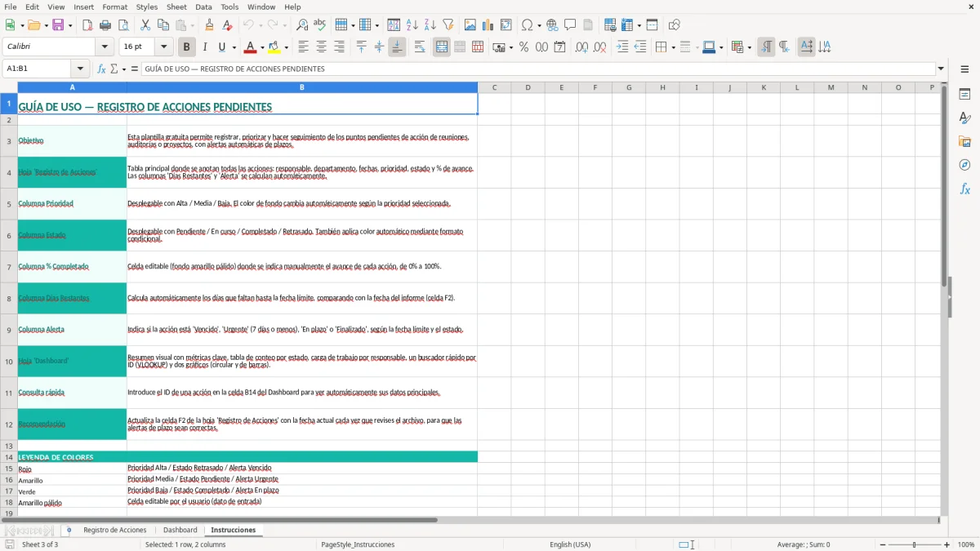Sort ascending A to Z

point(412,25)
